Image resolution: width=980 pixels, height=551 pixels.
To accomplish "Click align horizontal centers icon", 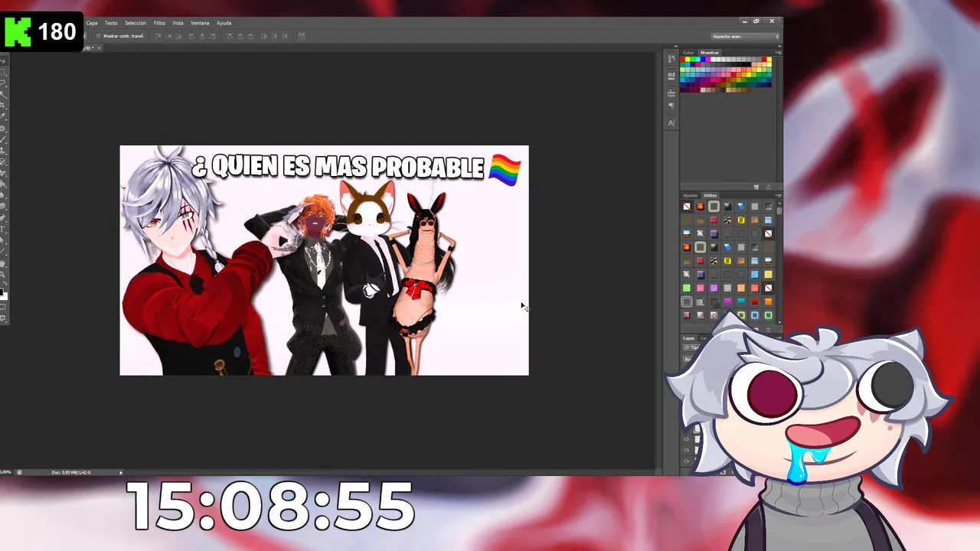I will pos(202,36).
